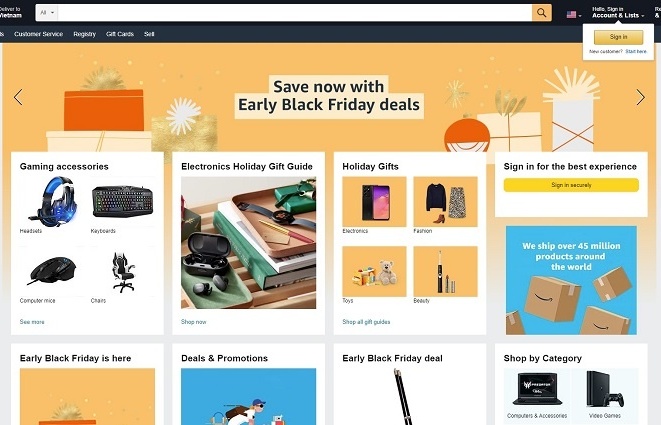Viewport: 661px width, 425px height.
Task: Advance banner with right arrow
Action: pos(640,97)
